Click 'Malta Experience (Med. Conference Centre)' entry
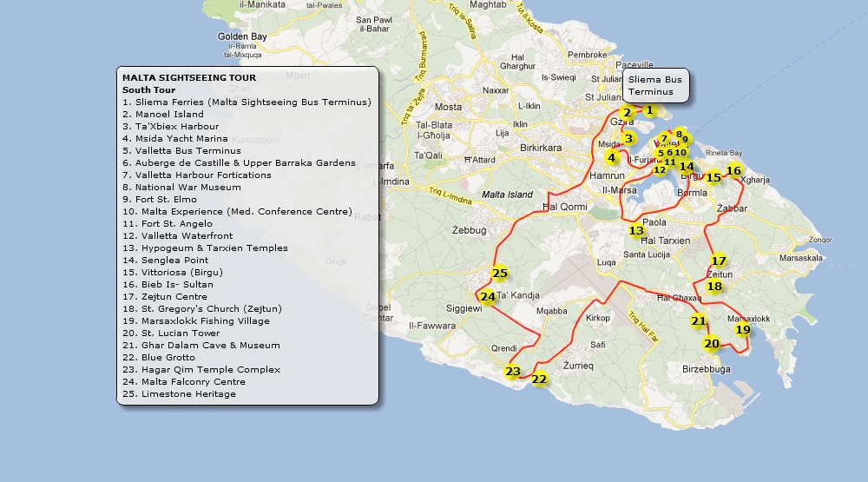The width and height of the screenshot is (868, 482). coord(238,212)
